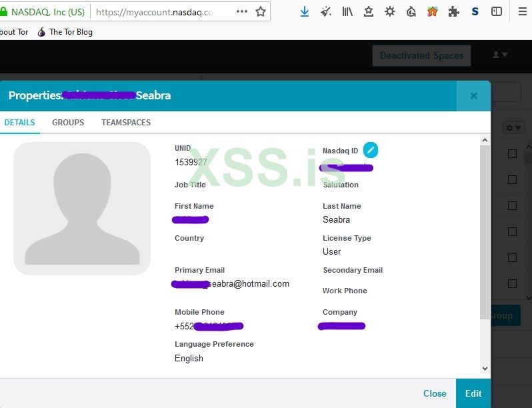Click the green padlock site identity icon
The height and width of the screenshot is (408, 532).
4,12
